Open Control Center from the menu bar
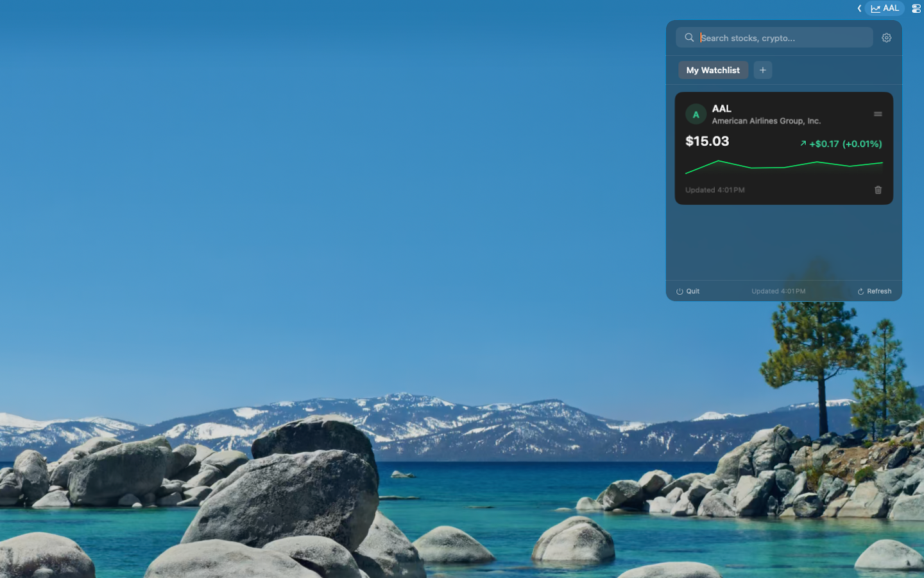924x578 pixels. 916,8
